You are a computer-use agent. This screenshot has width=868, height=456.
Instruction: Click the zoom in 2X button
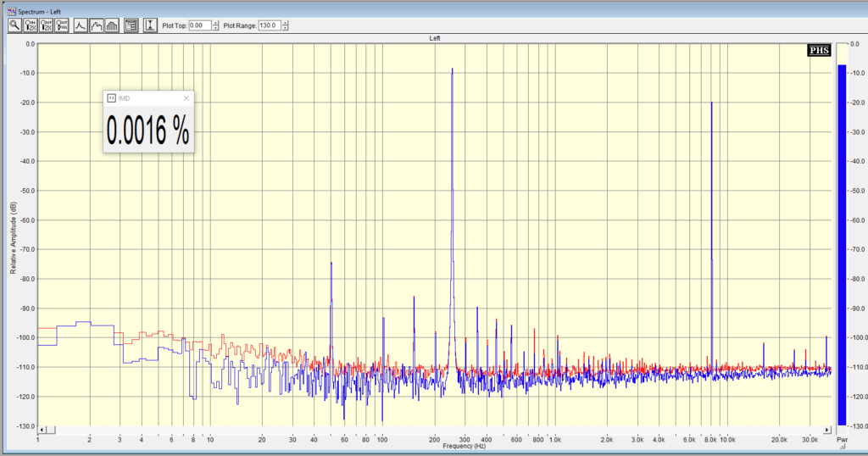pyautogui.click(x=31, y=25)
